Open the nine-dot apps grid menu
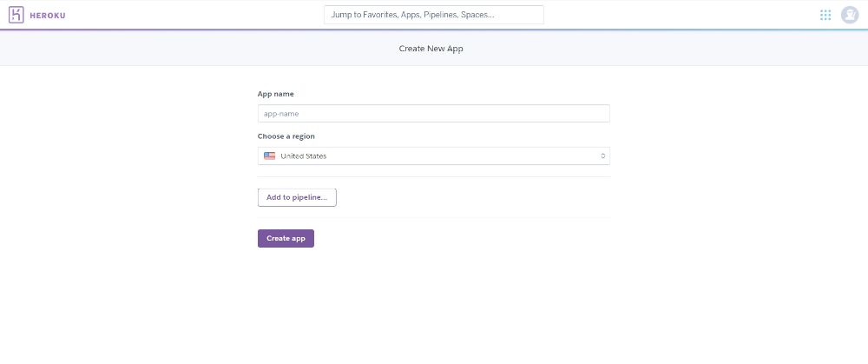This screenshot has height=364, width=868. pos(825,15)
